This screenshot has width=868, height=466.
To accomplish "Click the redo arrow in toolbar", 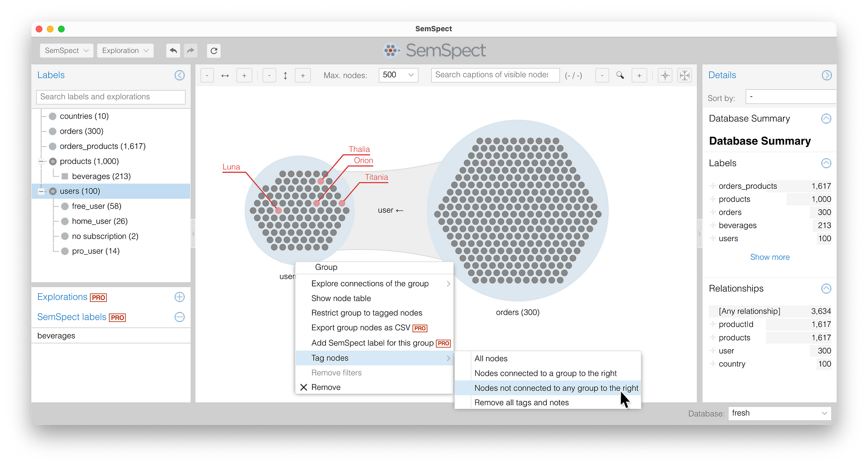I will tap(191, 51).
